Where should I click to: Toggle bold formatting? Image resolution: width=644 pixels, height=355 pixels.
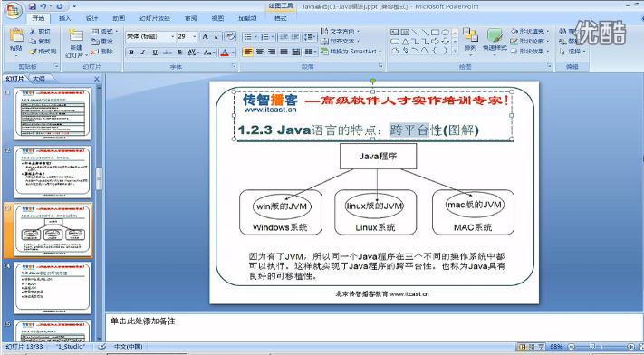131,53
